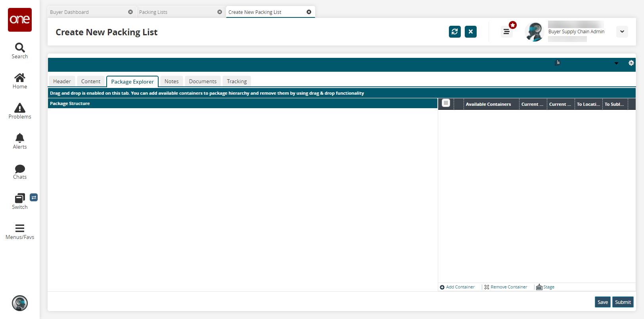Open the Menus/Favs menu
This screenshot has width=644, height=319.
pyautogui.click(x=20, y=232)
